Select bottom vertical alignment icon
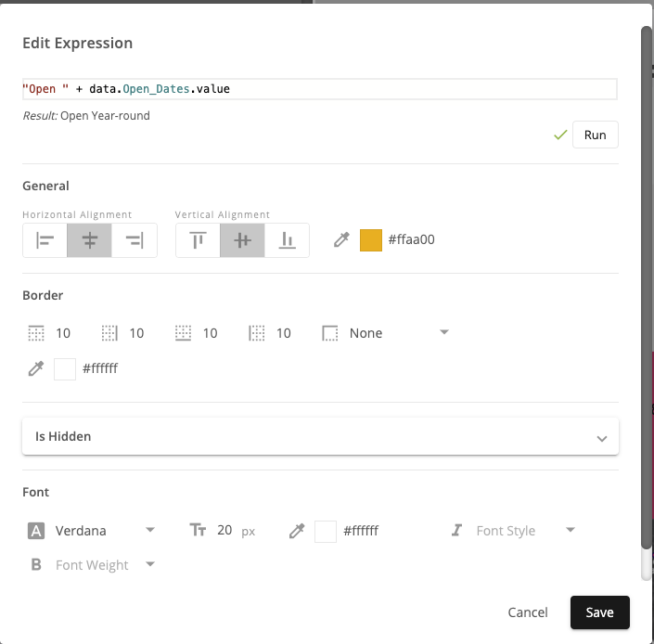 [x=287, y=240]
